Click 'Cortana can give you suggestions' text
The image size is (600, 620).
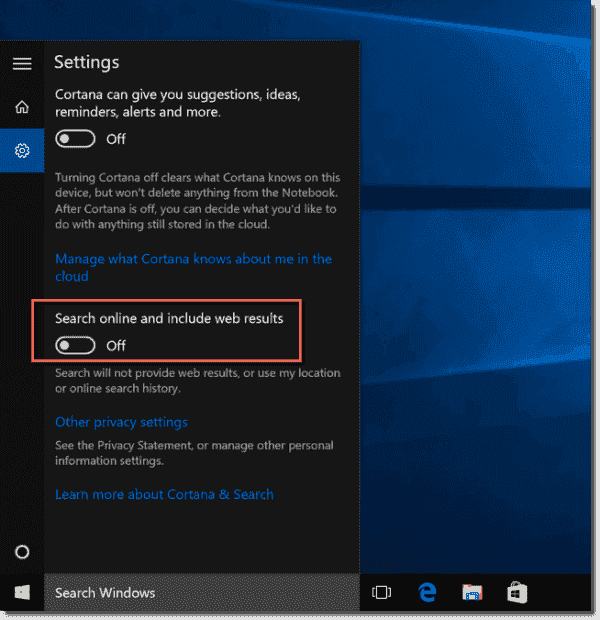click(178, 103)
